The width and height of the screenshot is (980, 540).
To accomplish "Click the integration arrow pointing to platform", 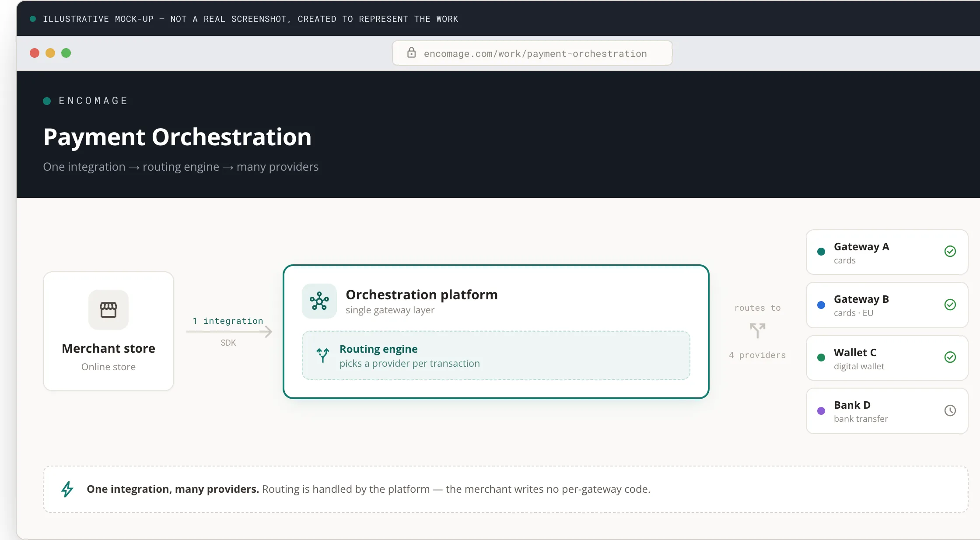I will tap(229, 332).
